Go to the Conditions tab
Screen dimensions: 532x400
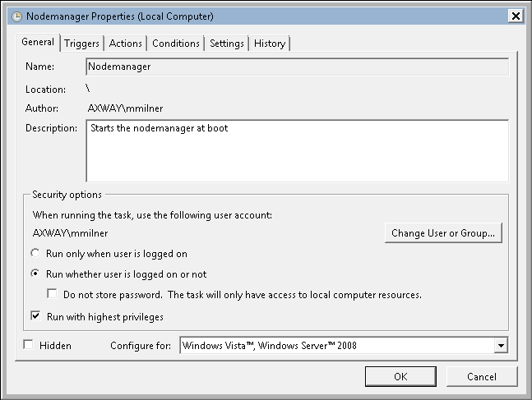[x=176, y=44]
